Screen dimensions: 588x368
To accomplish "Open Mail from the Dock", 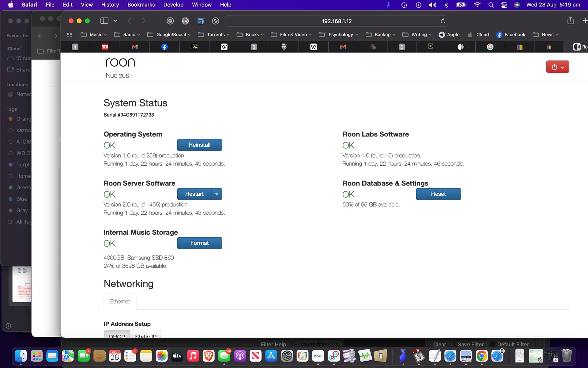I will pos(52,356).
